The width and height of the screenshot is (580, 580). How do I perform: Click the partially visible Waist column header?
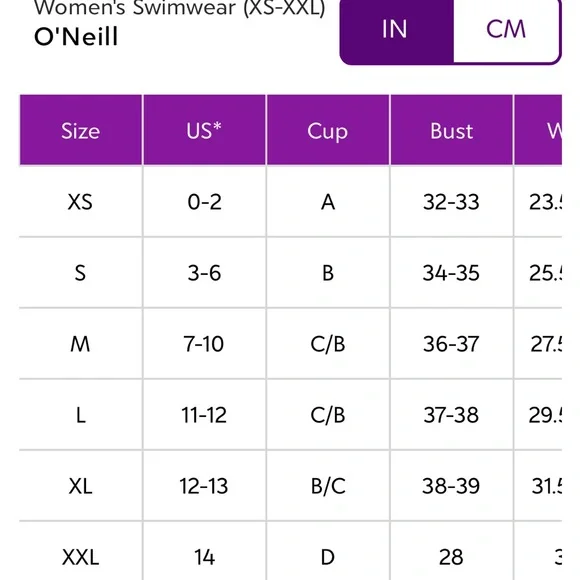tap(539, 130)
